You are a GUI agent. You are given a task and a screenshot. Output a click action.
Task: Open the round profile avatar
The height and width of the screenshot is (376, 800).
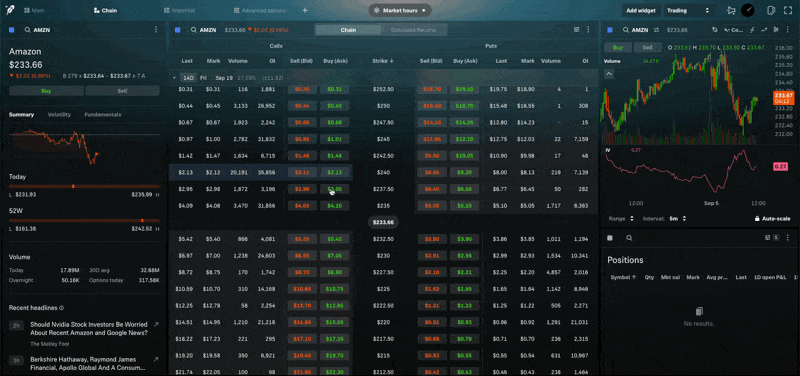(x=748, y=10)
